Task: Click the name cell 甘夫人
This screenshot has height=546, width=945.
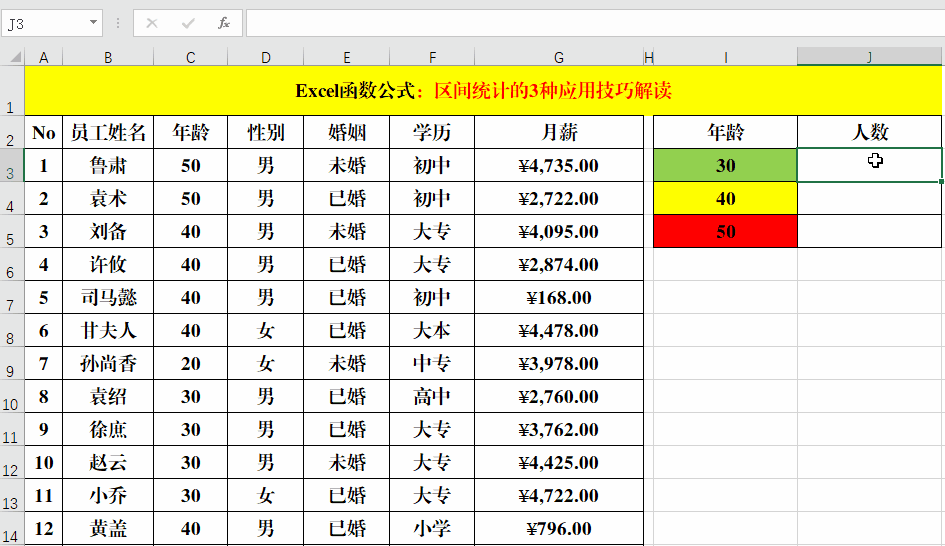Action: (x=108, y=330)
